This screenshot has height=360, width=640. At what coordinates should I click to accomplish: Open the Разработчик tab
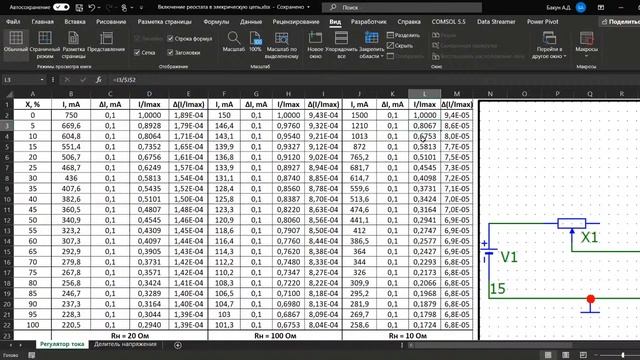pyautogui.click(x=369, y=22)
